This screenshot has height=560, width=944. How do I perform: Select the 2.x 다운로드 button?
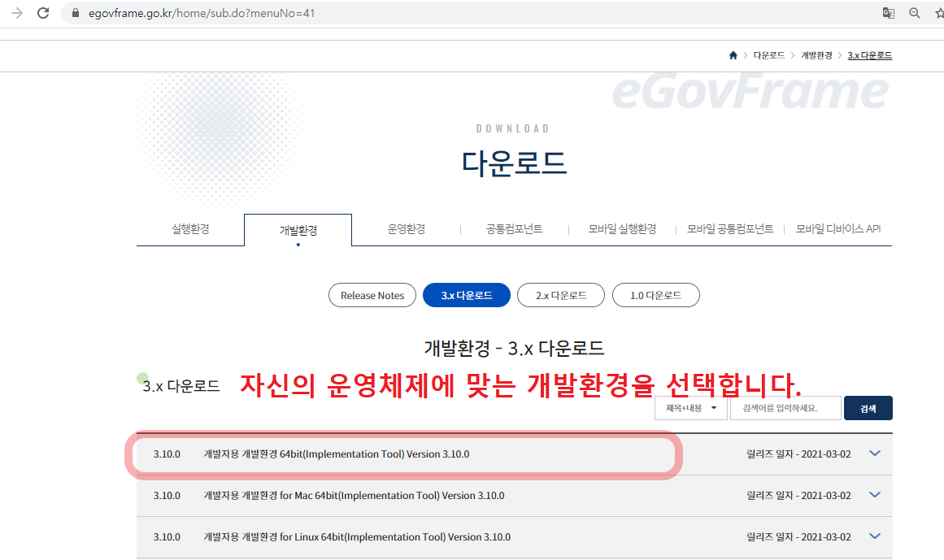(561, 295)
